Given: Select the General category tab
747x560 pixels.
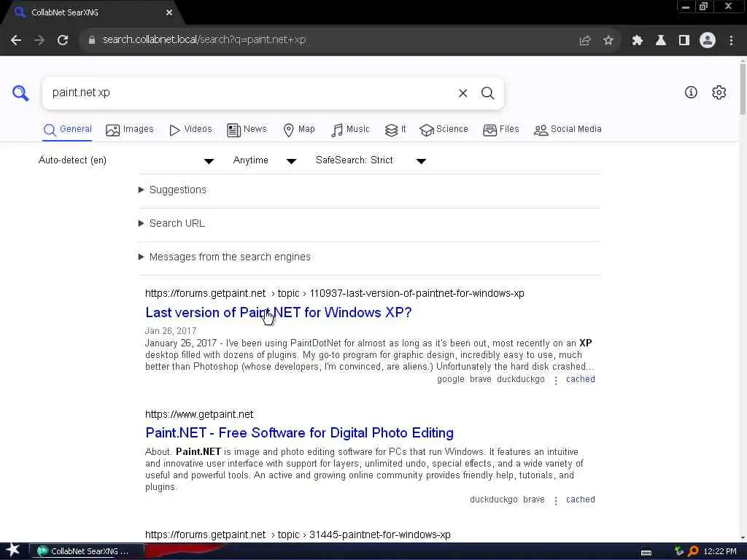Looking at the screenshot, I should 67,130.
